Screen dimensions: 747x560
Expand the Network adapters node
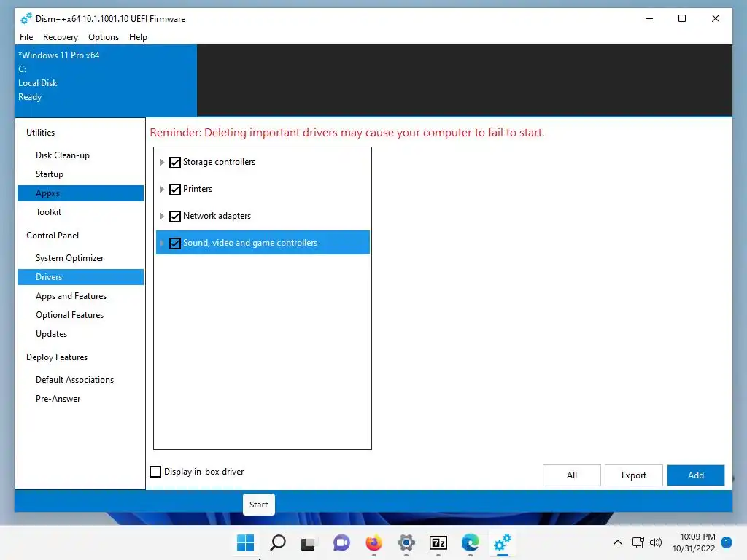click(x=162, y=216)
